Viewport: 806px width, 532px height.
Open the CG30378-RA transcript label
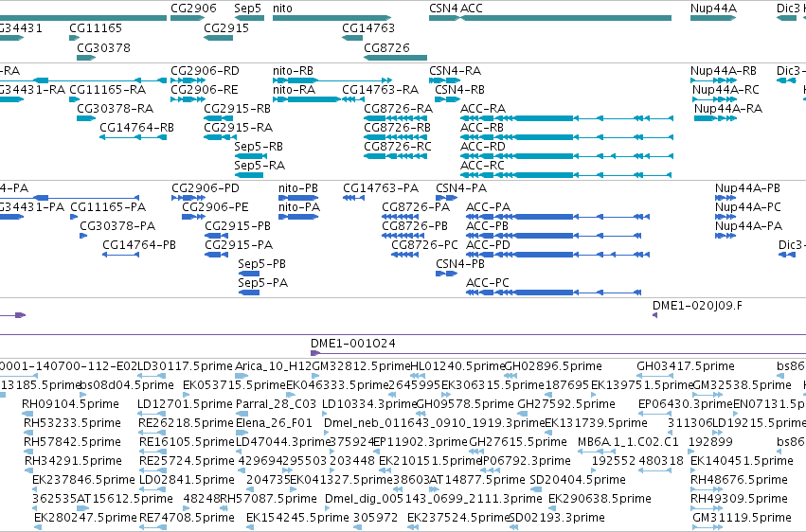(116, 108)
